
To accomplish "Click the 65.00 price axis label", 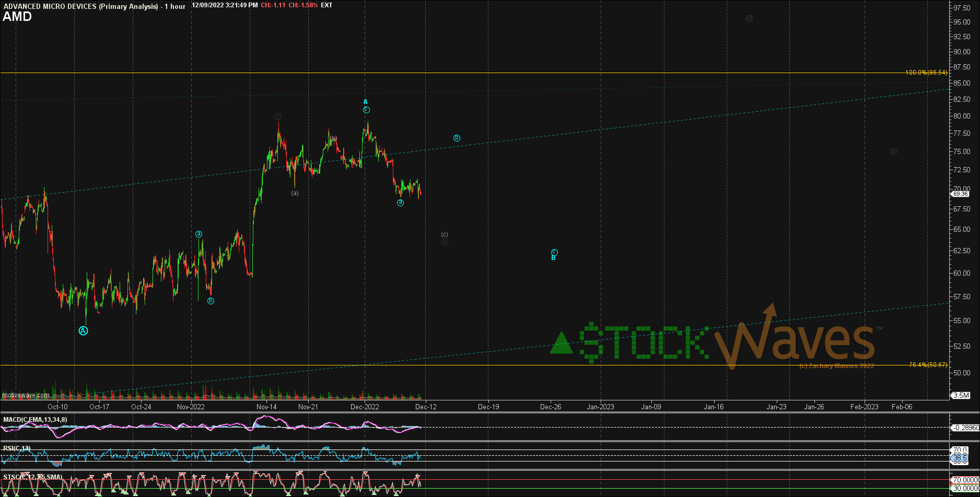I will point(962,229).
